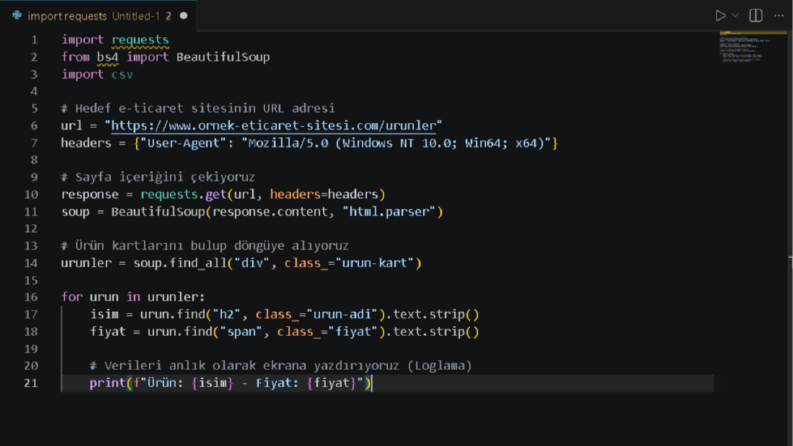This screenshot has width=793, height=446.
Task: Click 'soup' variable on line 11
Action: click(x=75, y=211)
